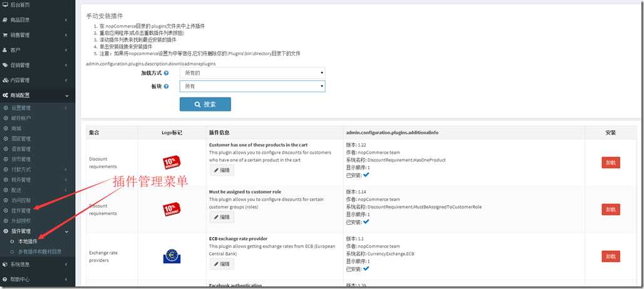
Task: Expand the 税务管理 submenu chevron
Action: [x=66, y=180]
